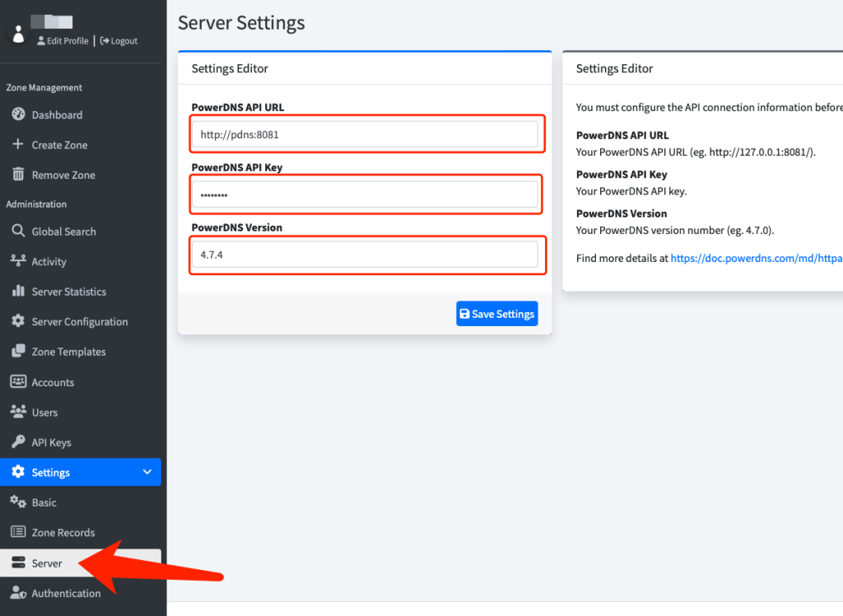The height and width of the screenshot is (616, 843).
Task: Open the Accounts menu item
Action: click(53, 382)
